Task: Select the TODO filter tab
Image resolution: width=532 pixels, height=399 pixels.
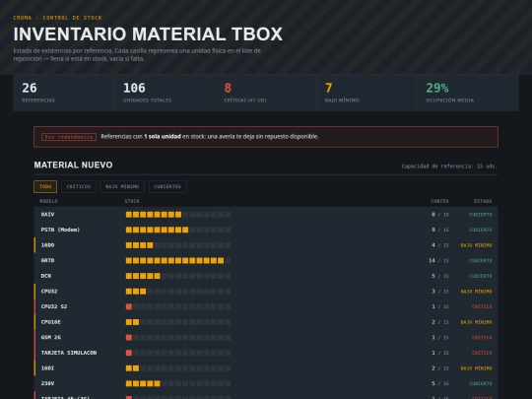Action: [45, 186]
